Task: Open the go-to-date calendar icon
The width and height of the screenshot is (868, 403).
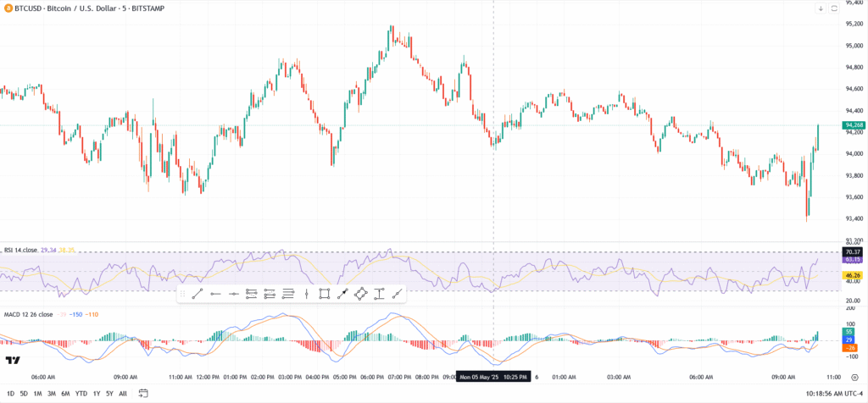Action: (x=143, y=393)
